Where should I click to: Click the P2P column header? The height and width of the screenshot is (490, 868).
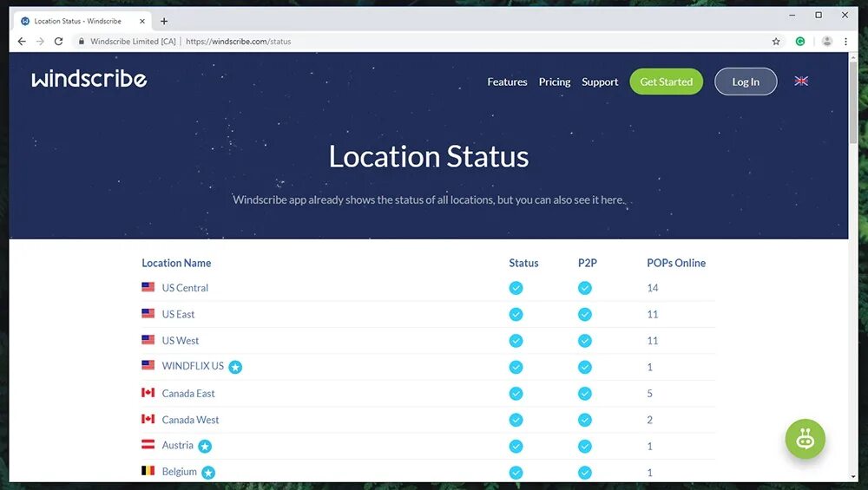pyautogui.click(x=588, y=264)
